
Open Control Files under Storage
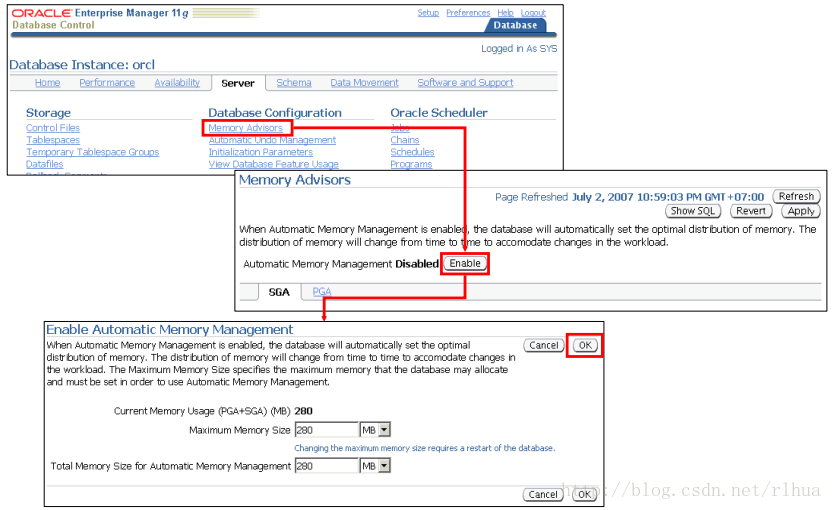(53, 128)
